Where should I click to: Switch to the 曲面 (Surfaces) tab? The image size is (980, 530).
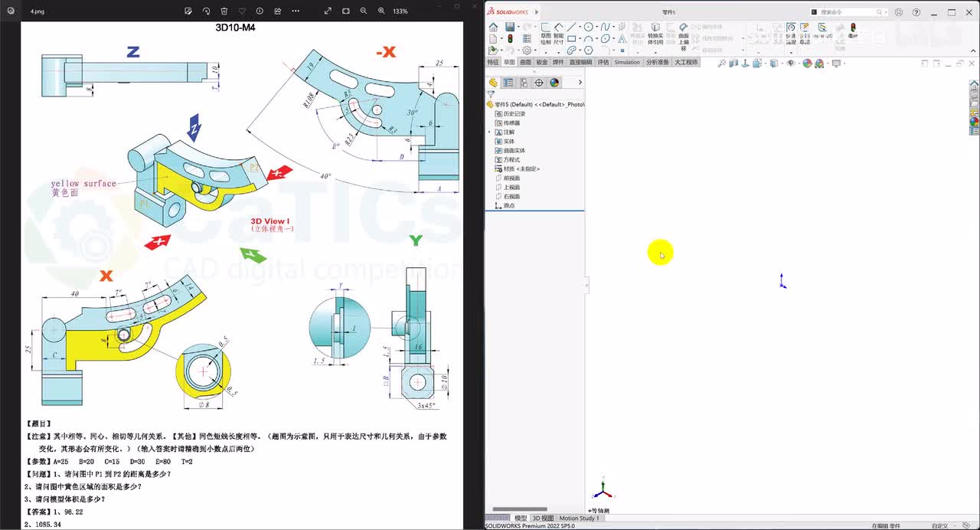coord(525,62)
